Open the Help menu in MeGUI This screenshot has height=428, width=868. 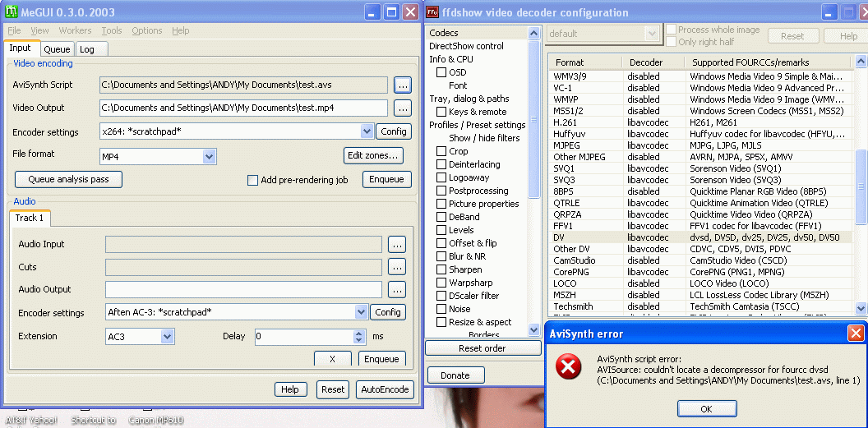(181, 30)
